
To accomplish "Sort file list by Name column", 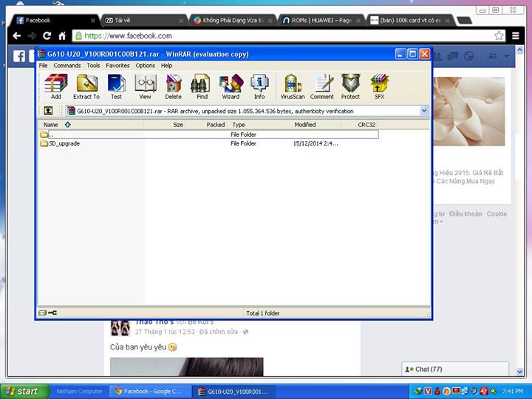I will 50,125.
